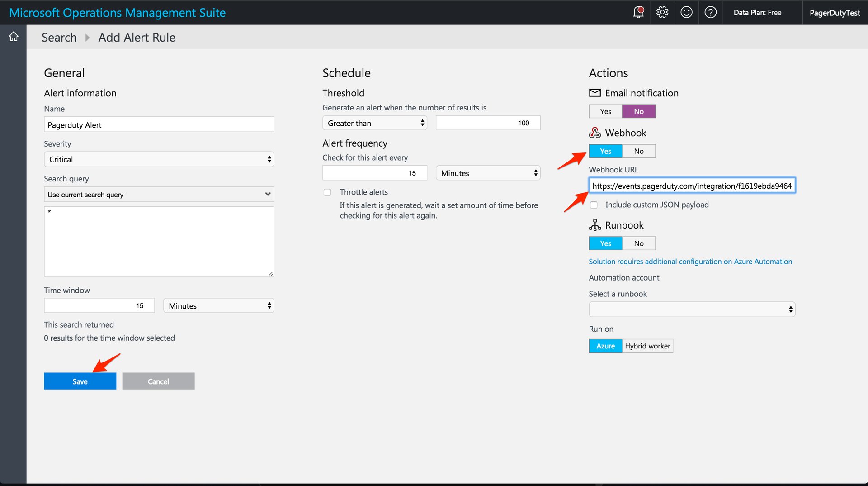Click the home icon in the sidebar
This screenshot has height=486, width=868.
[x=13, y=36]
